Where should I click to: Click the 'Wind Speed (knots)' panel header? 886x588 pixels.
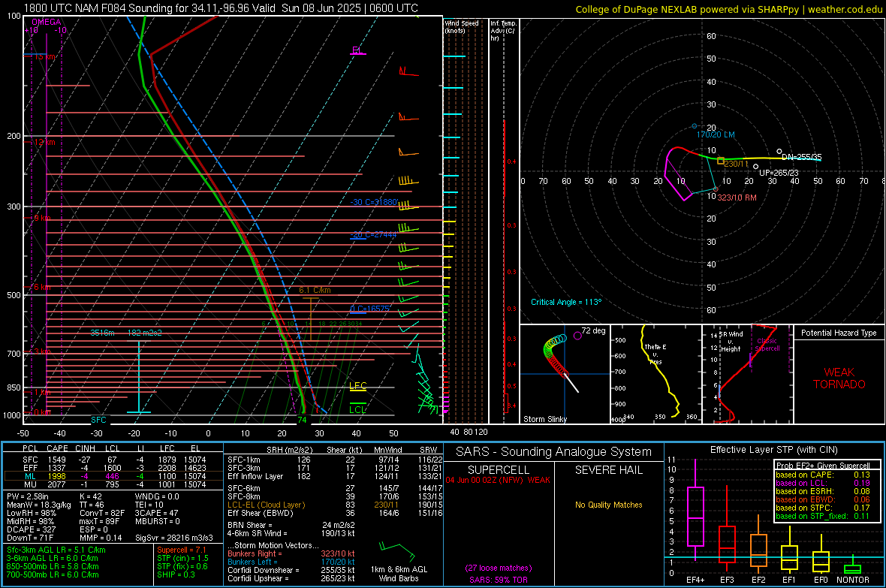(x=461, y=26)
